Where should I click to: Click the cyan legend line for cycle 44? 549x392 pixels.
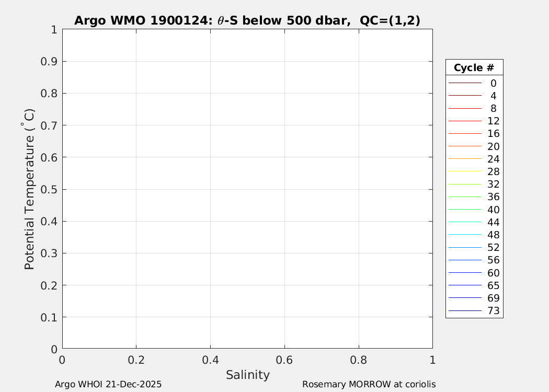tap(464, 222)
